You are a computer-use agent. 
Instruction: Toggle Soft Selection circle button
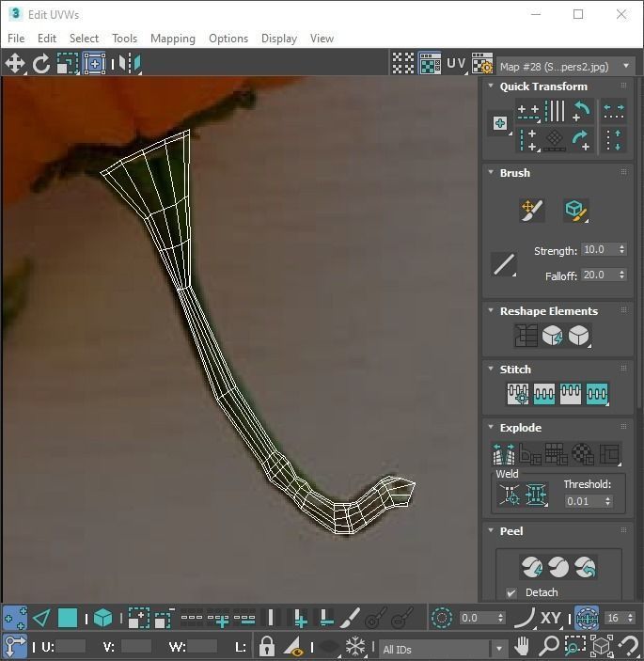[442, 618]
